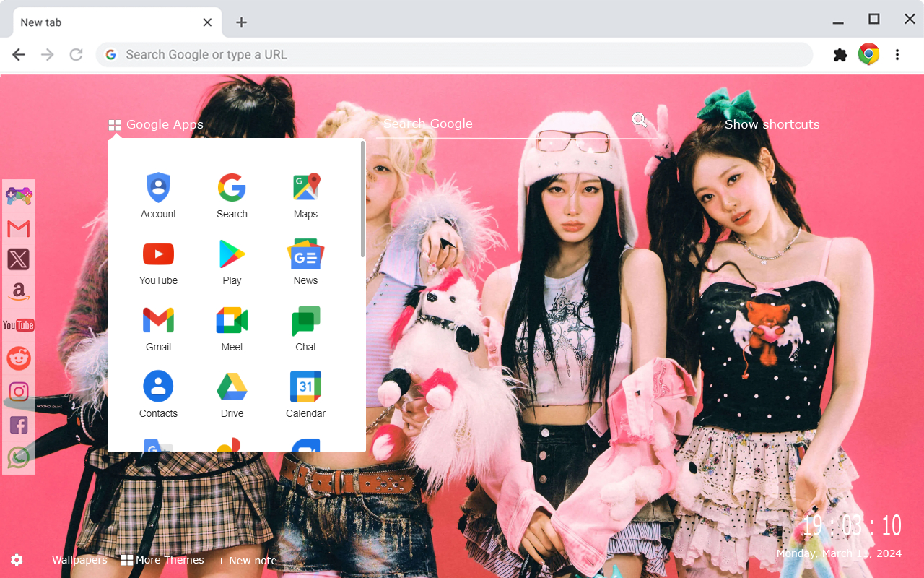Image resolution: width=924 pixels, height=578 pixels.
Task: Open the Calendar app icon
Action: pyautogui.click(x=305, y=387)
